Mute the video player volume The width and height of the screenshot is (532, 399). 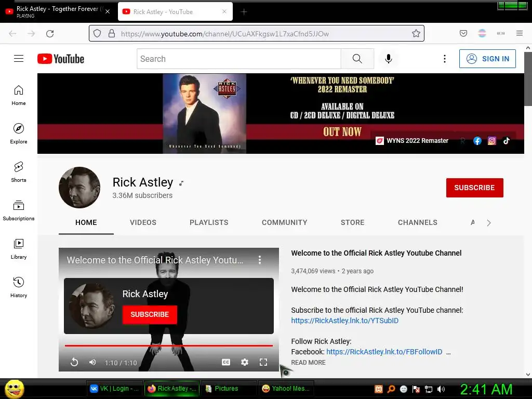pyautogui.click(x=92, y=362)
